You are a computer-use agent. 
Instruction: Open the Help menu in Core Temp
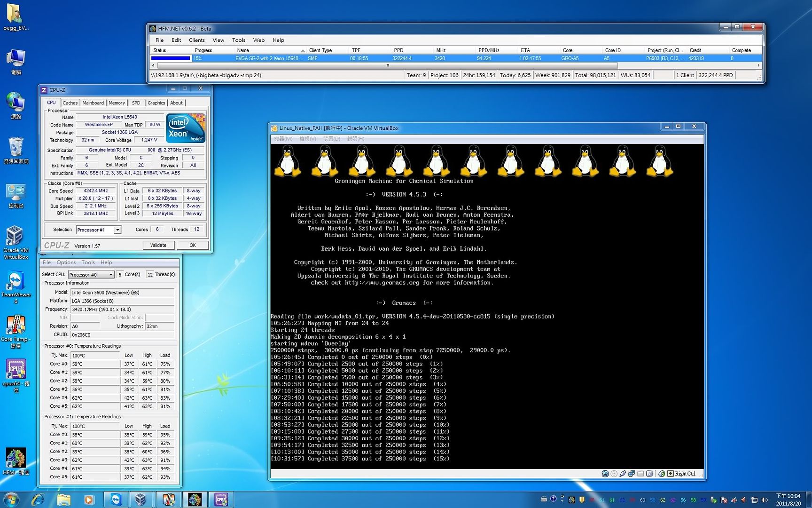click(x=106, y=262)
